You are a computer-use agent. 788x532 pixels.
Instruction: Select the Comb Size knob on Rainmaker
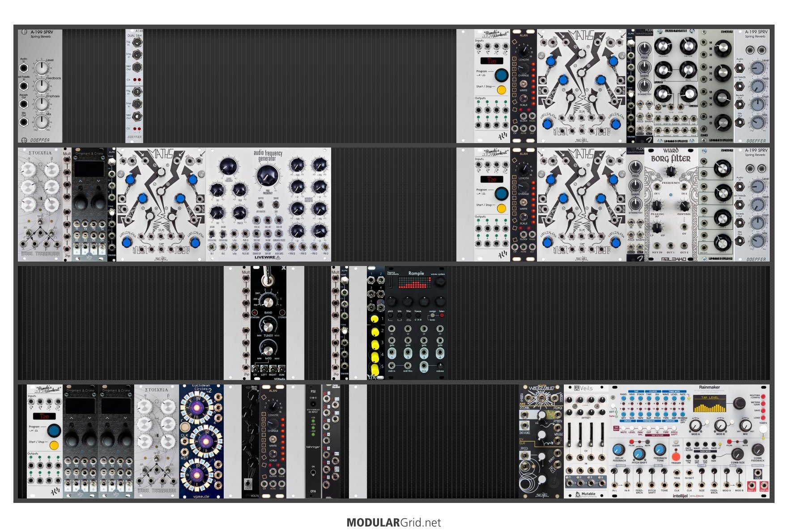click(737, 454)
